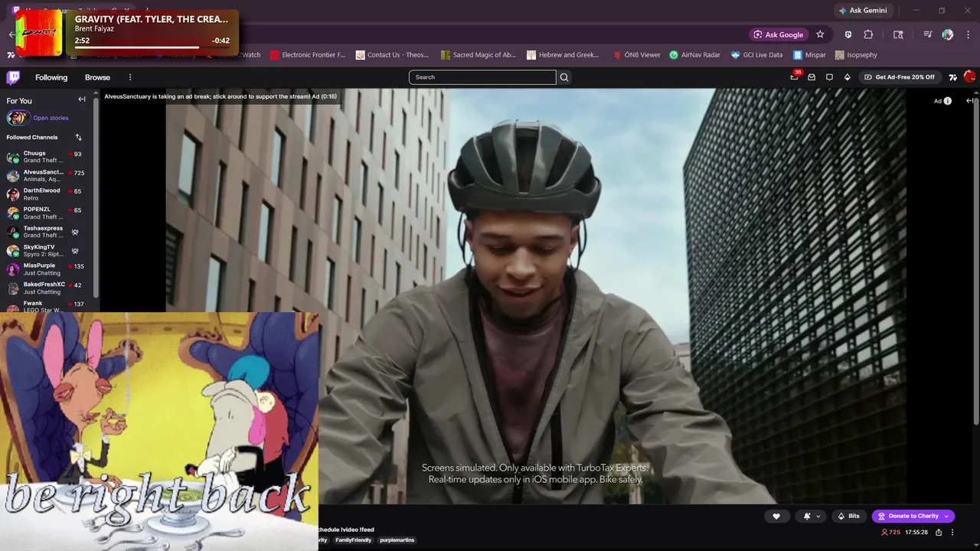Open DarthElwood channel in sidebar
This screenshot has width=980, height=551.
47,194
